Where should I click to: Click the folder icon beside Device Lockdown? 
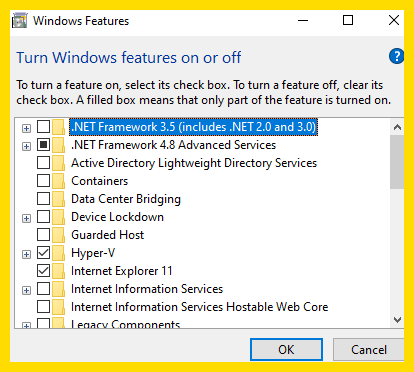pos(58,217)
